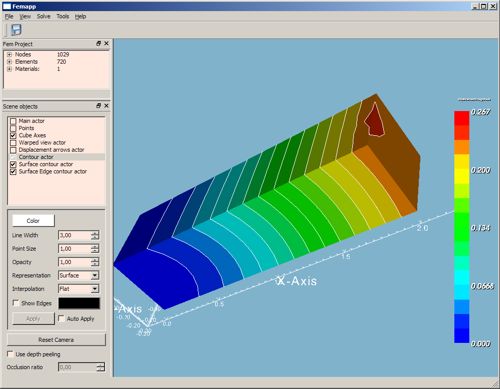Toggle the Surface contour actor checkbox

pyautogui.click(x=13, y=164)
